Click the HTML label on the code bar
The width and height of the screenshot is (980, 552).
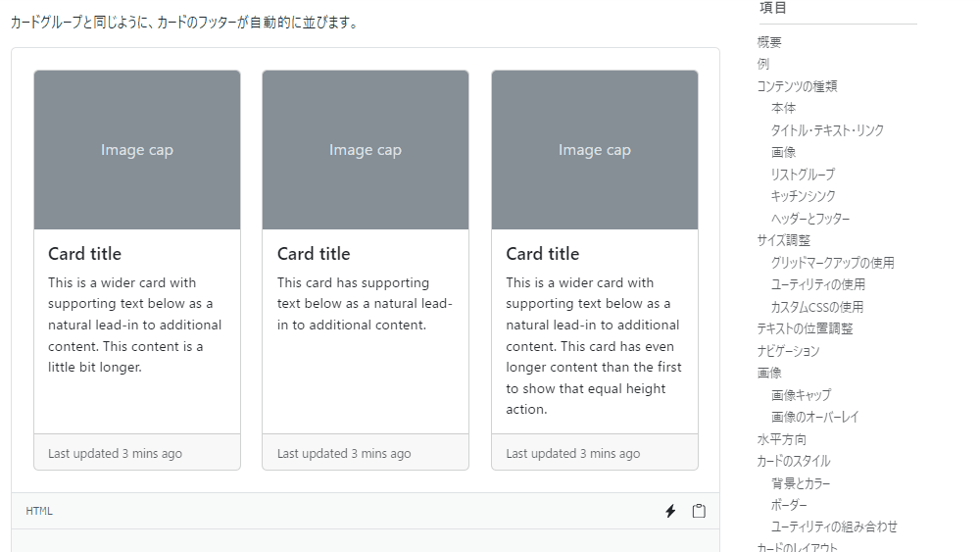39,512
